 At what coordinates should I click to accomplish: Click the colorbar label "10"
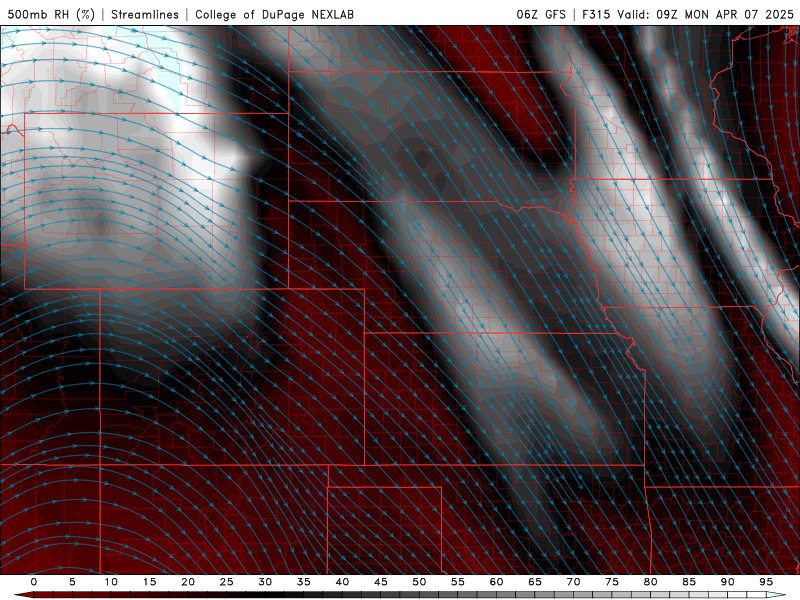pos(111,582)
